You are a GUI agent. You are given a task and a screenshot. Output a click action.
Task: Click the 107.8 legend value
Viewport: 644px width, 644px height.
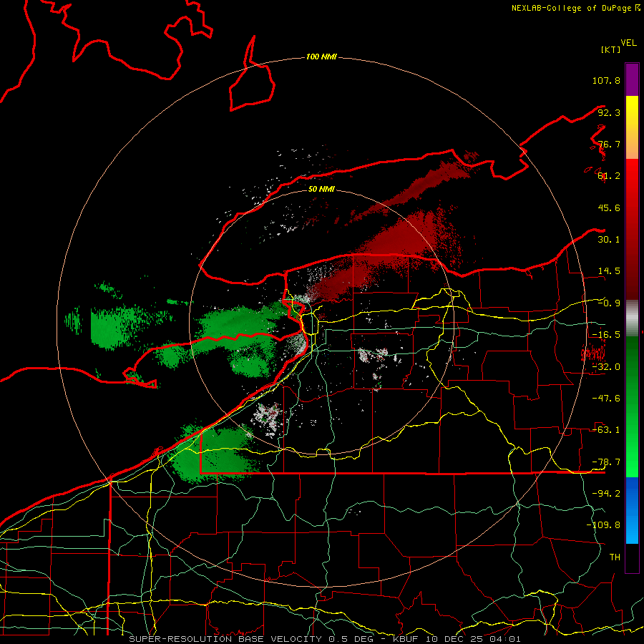tap(606, 80)
